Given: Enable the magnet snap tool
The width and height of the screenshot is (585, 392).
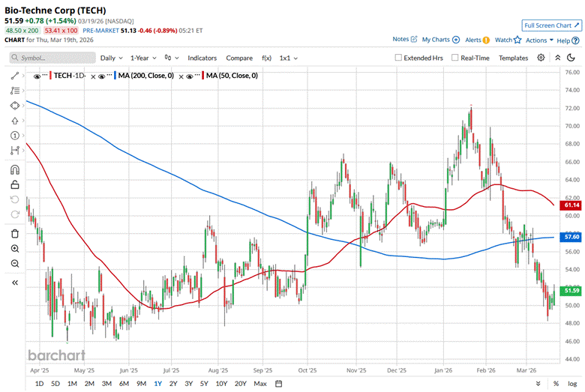Looking at the screenshot, I should click(x=15, y=169).
